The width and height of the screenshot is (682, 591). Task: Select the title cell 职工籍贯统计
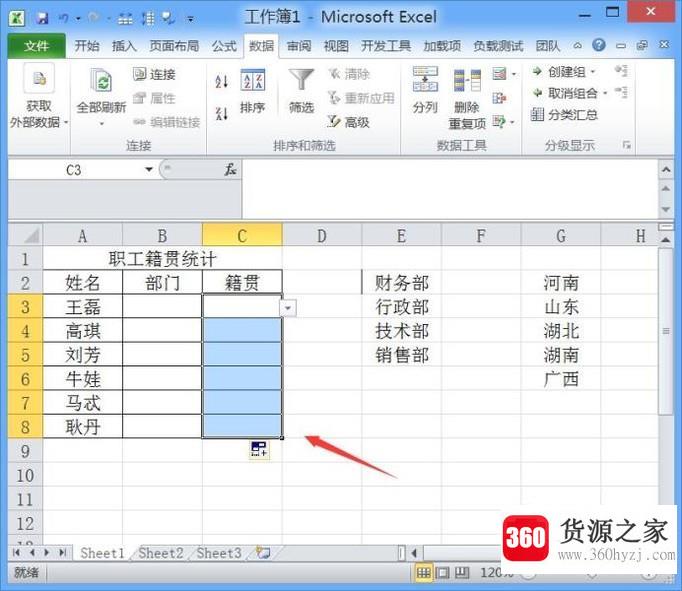[162, 259]
